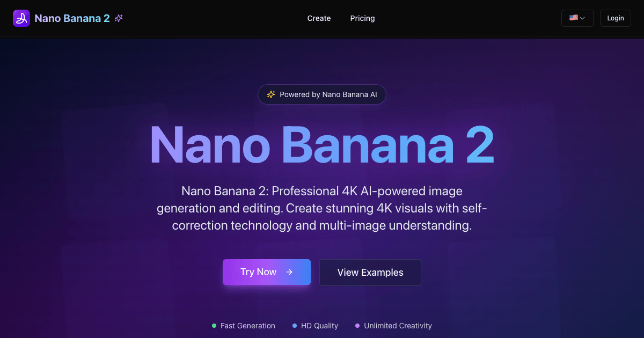This screenshot has width=644, height=338.
Task: Click the purple dot beside Unlimited Creativity
Action: pos(356,326)
